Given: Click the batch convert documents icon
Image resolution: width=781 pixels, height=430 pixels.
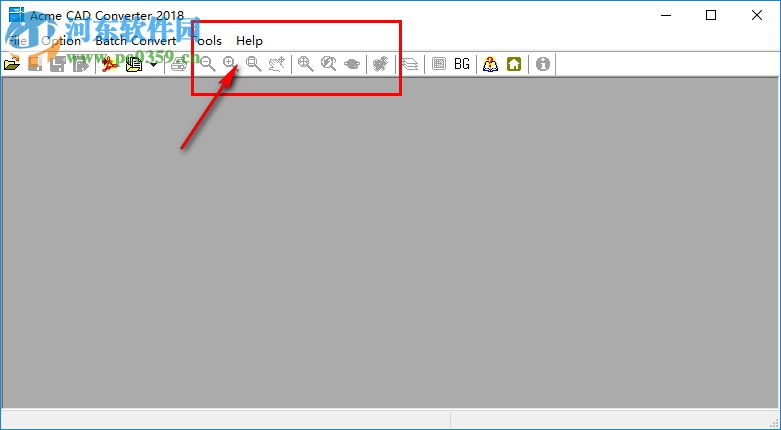Looking at the screenshot, I should pyautogui.click(x=133, y=64).
